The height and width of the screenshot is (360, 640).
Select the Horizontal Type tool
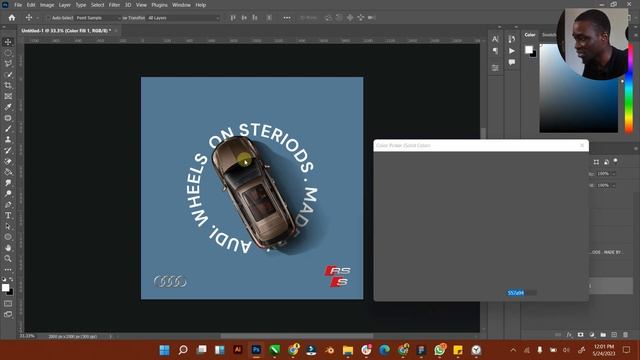(x=8, y=215)
